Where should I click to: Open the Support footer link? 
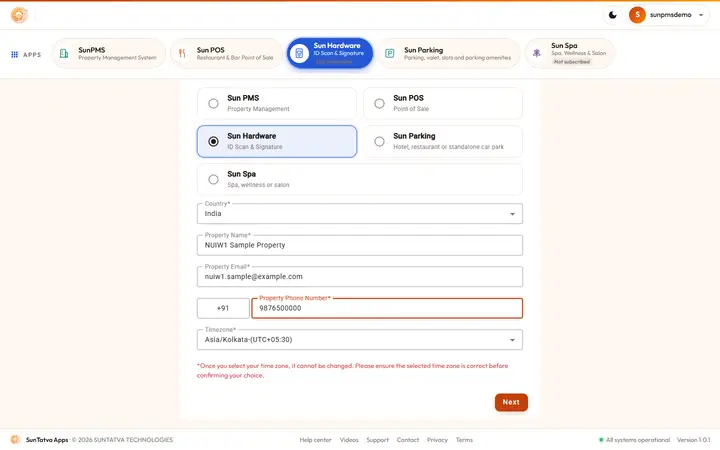[377, 440]
